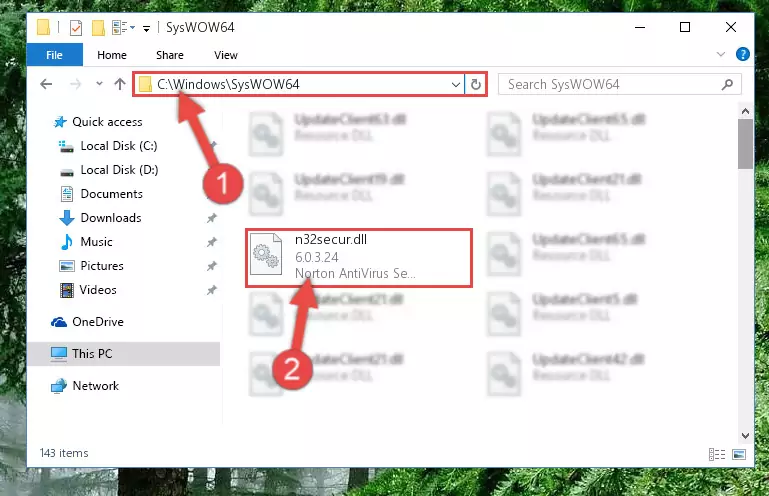The width and height of the screenshot is (769, 496).
Task: Click the search magnifier icon
Action: [727, 84]
